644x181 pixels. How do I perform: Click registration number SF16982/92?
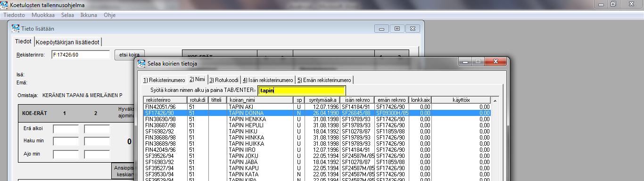click(x=159, y=132)
